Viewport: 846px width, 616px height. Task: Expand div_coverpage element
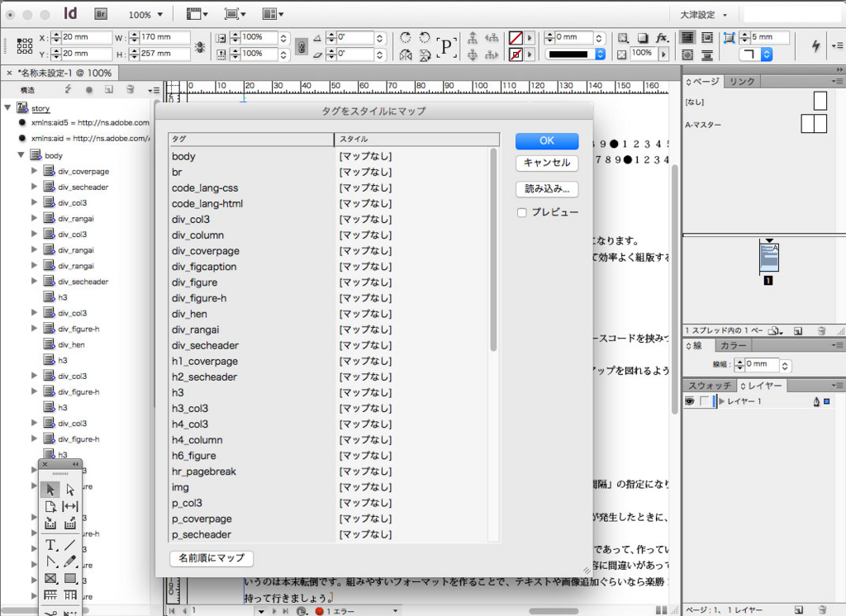[x=34, y=170]
